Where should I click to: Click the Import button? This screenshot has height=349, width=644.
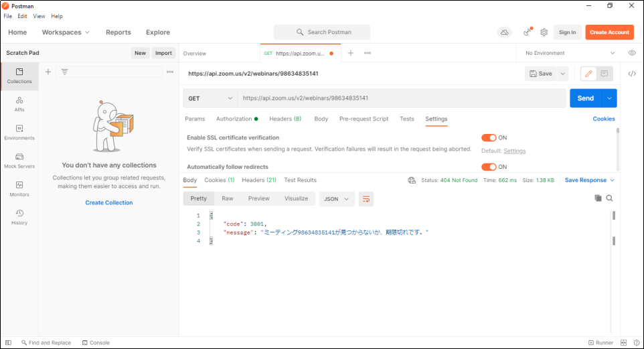pos(163,53)
